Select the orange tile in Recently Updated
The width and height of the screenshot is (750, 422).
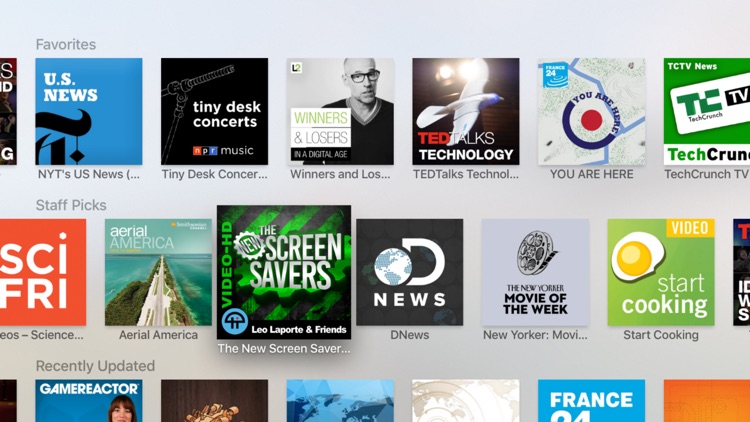[707, 401]
